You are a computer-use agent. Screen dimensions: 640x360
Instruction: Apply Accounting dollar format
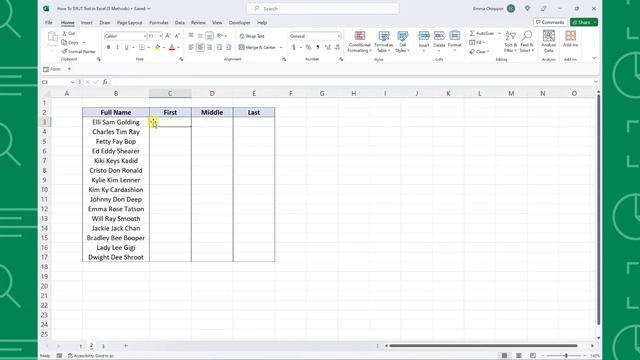pos(293,47)
